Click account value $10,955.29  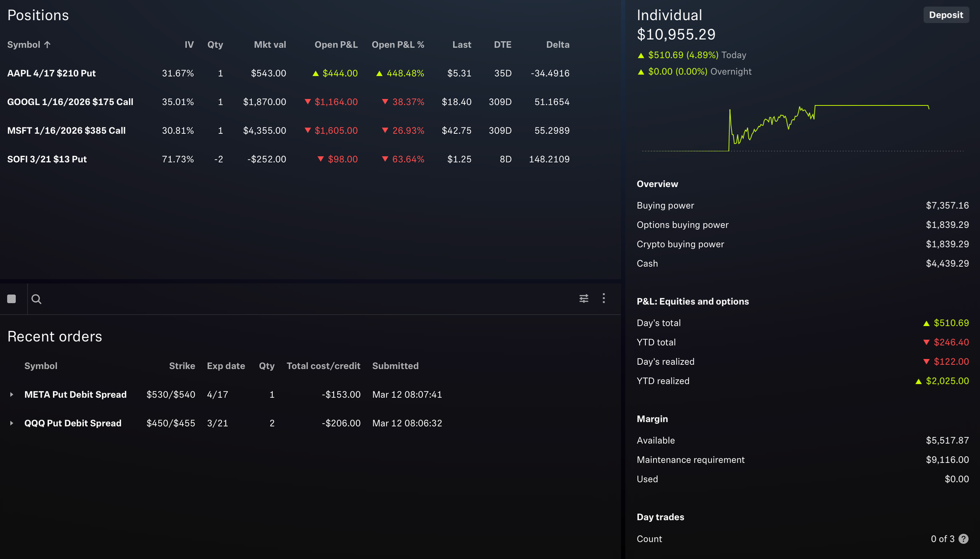676,34
